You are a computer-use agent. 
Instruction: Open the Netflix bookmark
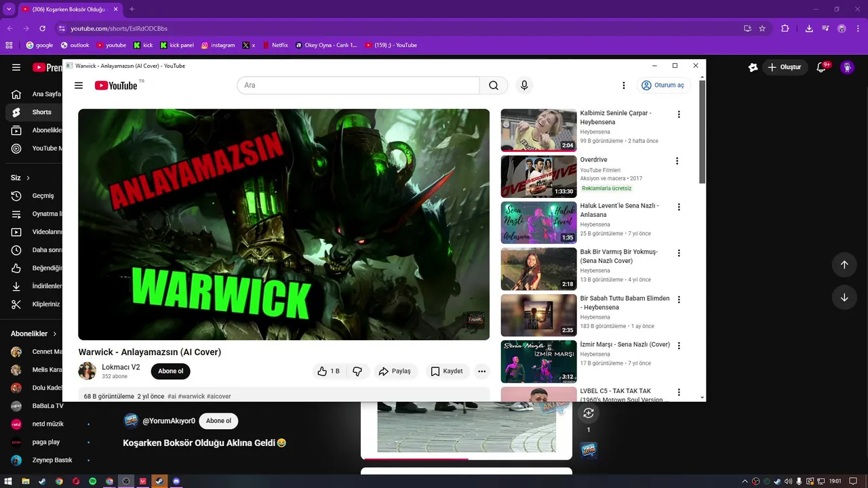pos(275,45)
